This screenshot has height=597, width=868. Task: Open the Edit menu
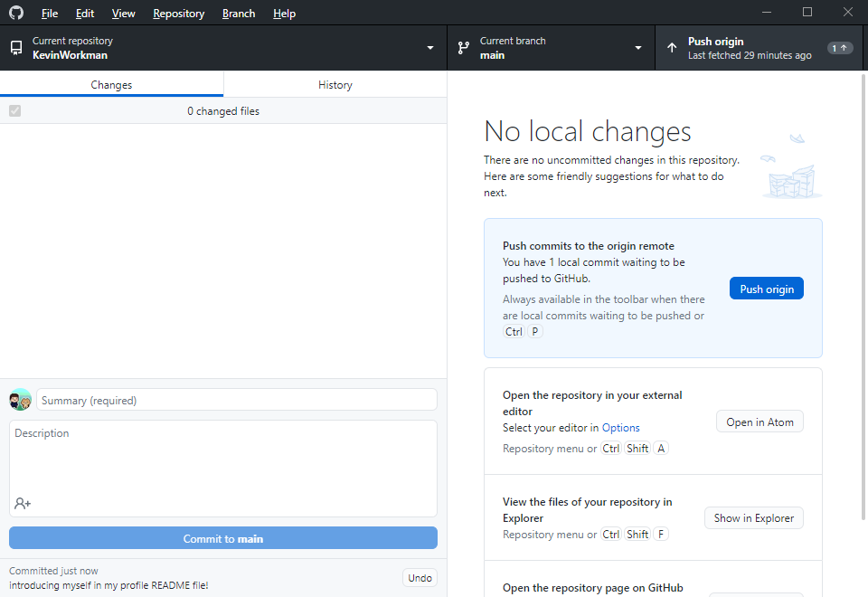(x=85, y=14)
